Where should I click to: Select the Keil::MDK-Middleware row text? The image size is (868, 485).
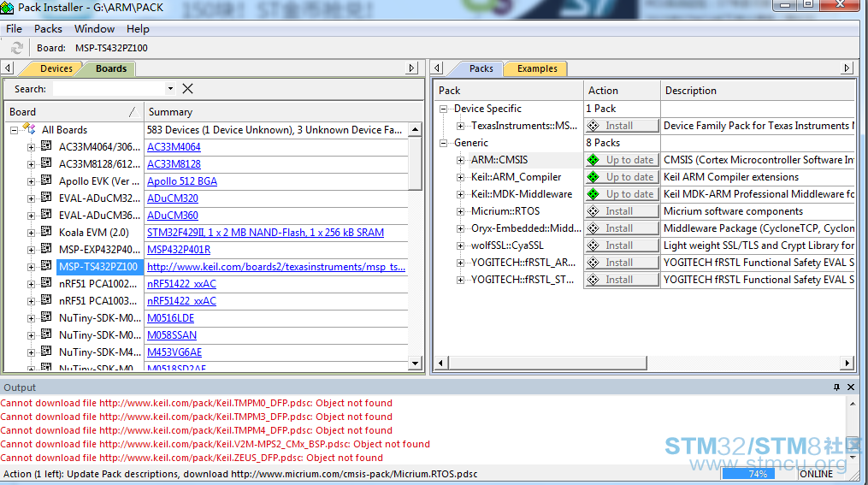pyautogui.click(x=521, y=194)
